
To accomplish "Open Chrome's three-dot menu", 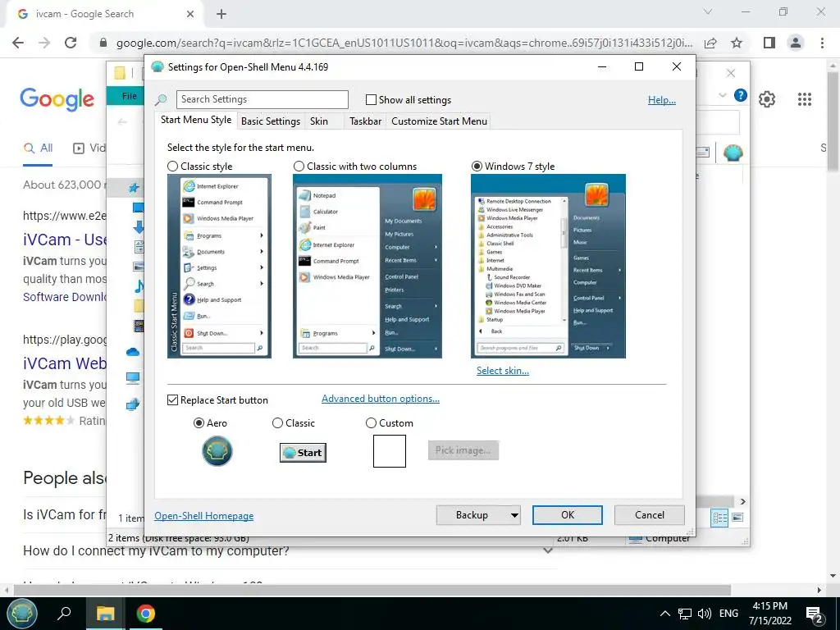I will pyautogui.click(x=822, y=43).
